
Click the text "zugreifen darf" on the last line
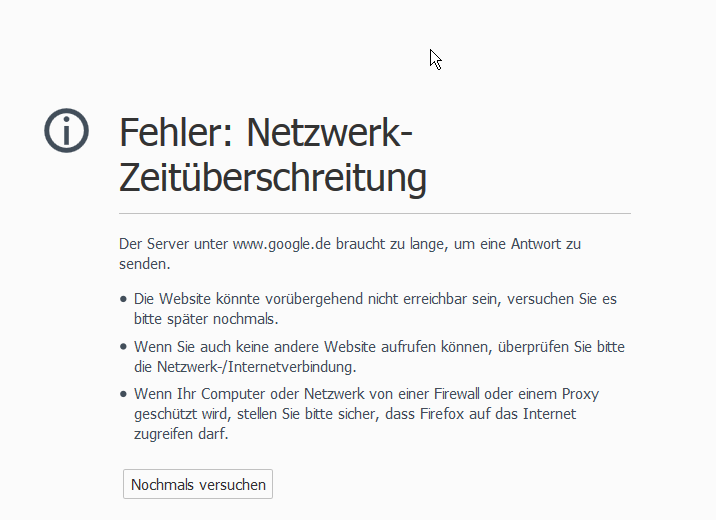181,434
